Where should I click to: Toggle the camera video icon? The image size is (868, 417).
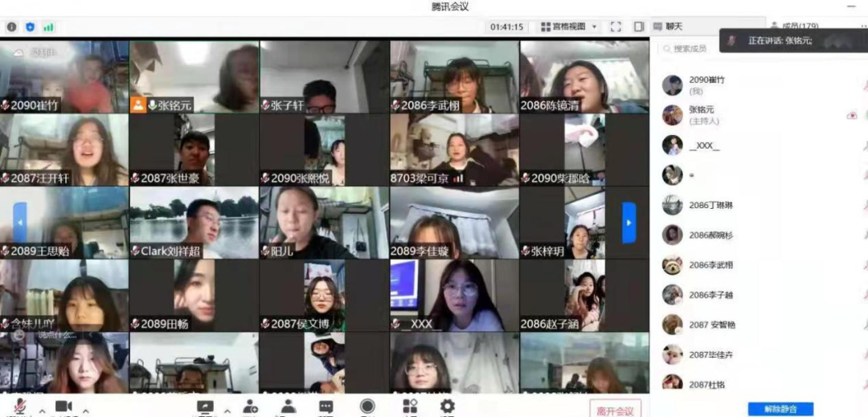(63, 407)
